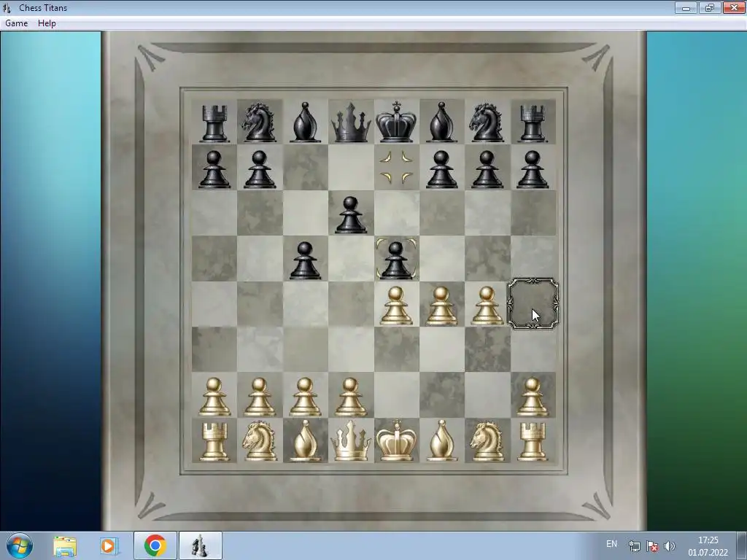Image resolution: width=747 pixels, height=560 pixels.
Task: Pick the white pawn on h2
Action: (533, 397)
